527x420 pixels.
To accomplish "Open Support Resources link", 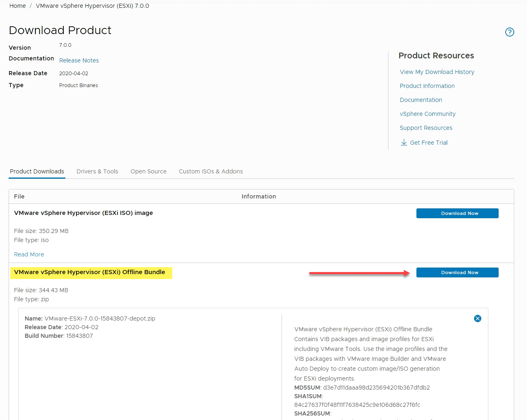I will [426, 128].
